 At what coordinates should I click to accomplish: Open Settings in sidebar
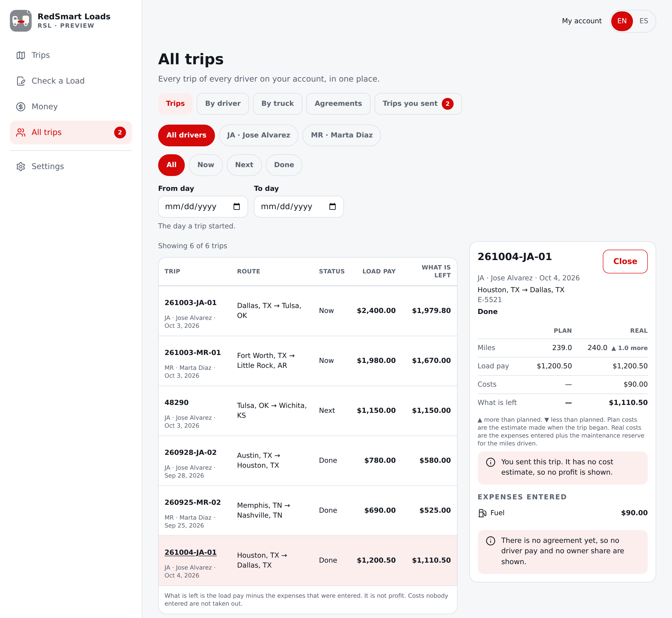[x=71, y=167]
